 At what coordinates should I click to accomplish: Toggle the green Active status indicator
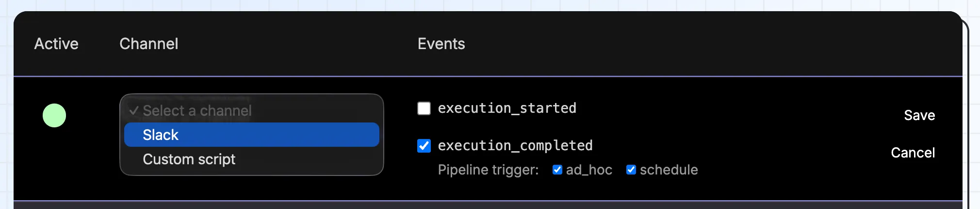point(54,116)
